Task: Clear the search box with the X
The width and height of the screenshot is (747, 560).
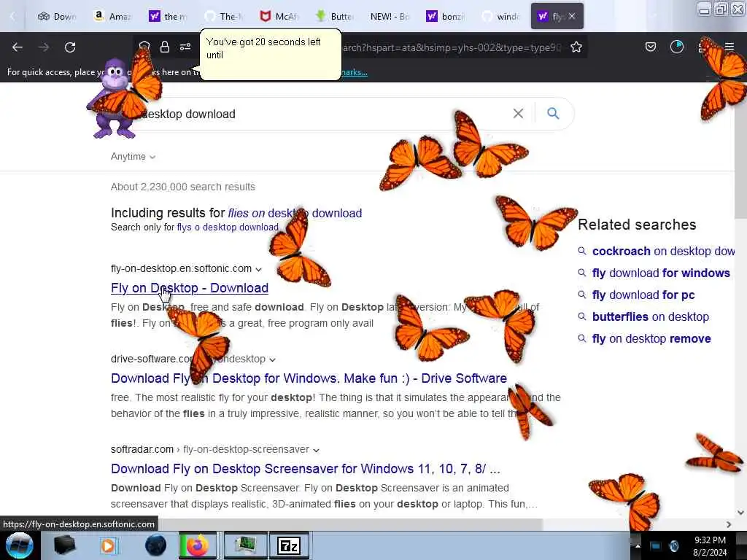Action: pyautogui.click(x=518, y=113)
